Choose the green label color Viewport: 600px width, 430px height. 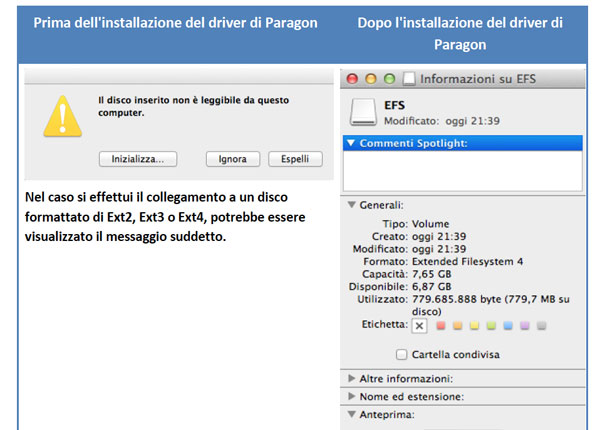(x=491, y=326)
